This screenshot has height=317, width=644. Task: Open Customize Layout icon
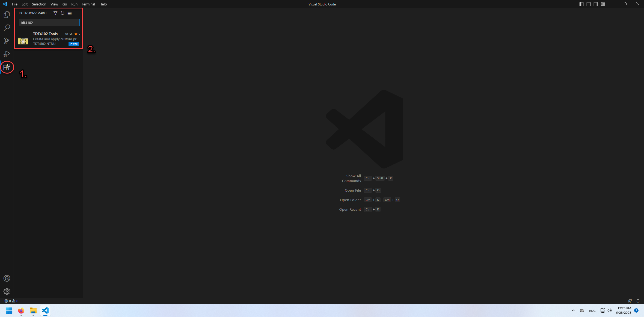[x=603, y=4]
